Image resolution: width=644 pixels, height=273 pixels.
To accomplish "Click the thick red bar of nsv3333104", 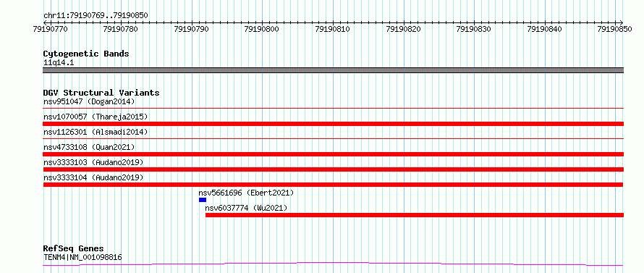I will coord(333,185).
